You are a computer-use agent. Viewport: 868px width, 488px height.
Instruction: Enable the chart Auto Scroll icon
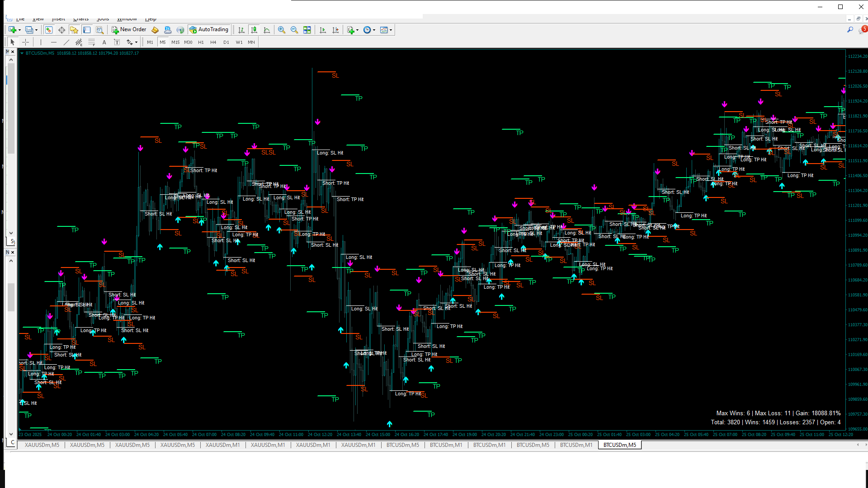click(323, 30)
